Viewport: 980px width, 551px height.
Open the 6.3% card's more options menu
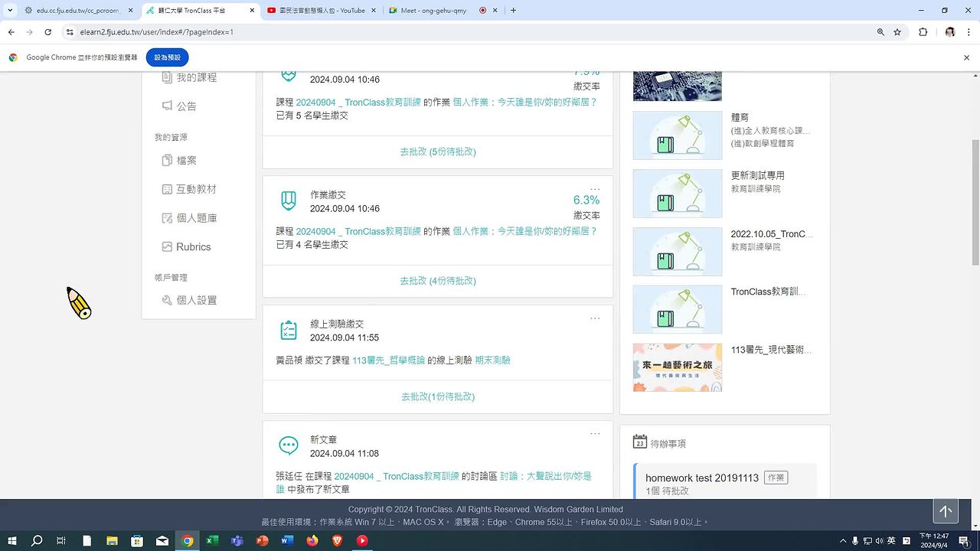tap(595, 189)
